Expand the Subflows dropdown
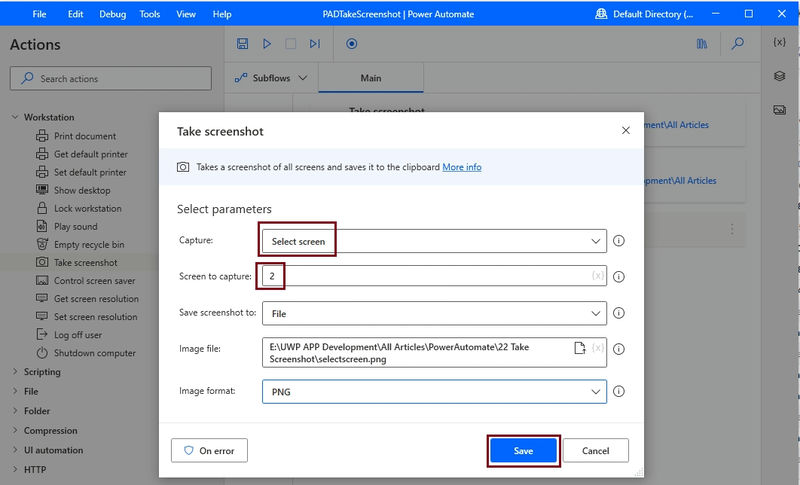Viewport: 800px width, 485px height. coord(271,77)
